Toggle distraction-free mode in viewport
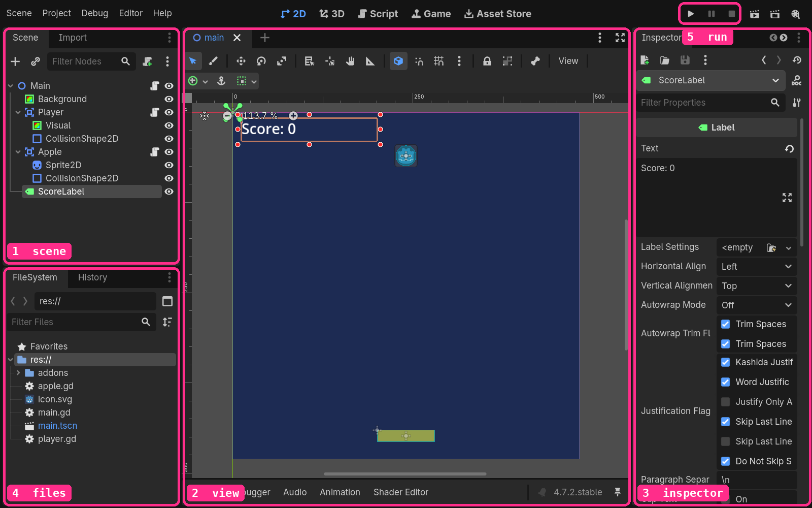Viewport: 812px width, 508px height. [620, 38]
